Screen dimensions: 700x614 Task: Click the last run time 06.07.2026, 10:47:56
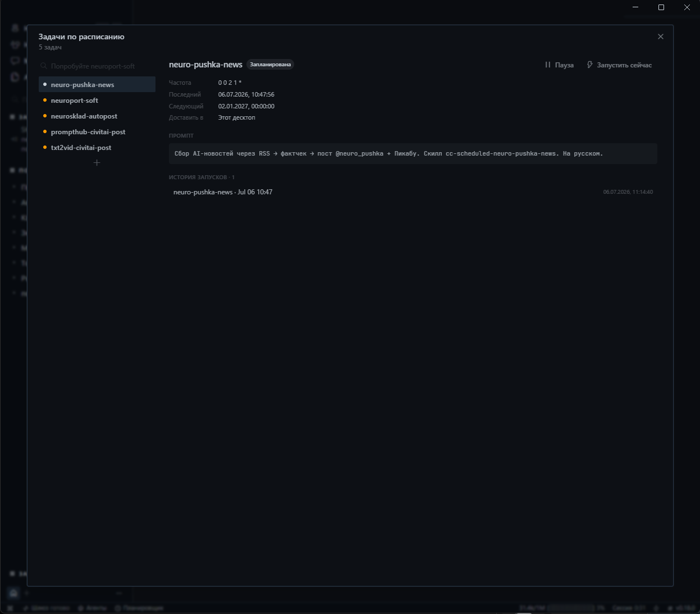pyautogui.click(x=246, y=94)
